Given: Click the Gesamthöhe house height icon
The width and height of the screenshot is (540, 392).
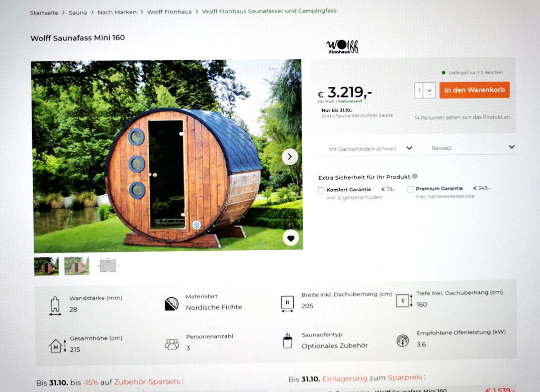Looking at the screenshot, I should [57, 346].
